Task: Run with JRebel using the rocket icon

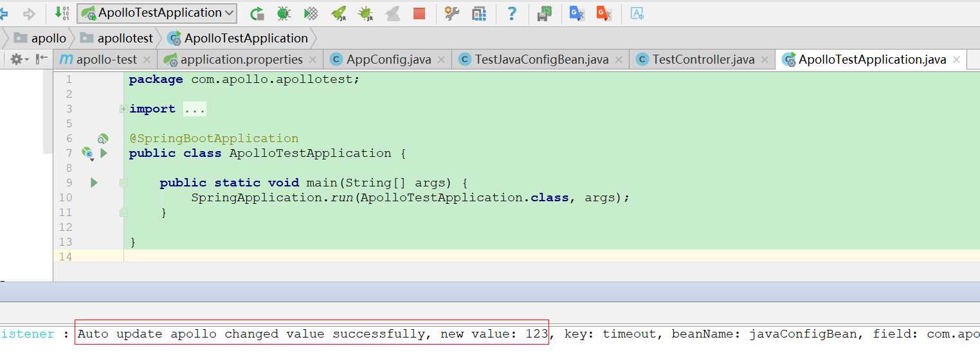Action: 338,13
